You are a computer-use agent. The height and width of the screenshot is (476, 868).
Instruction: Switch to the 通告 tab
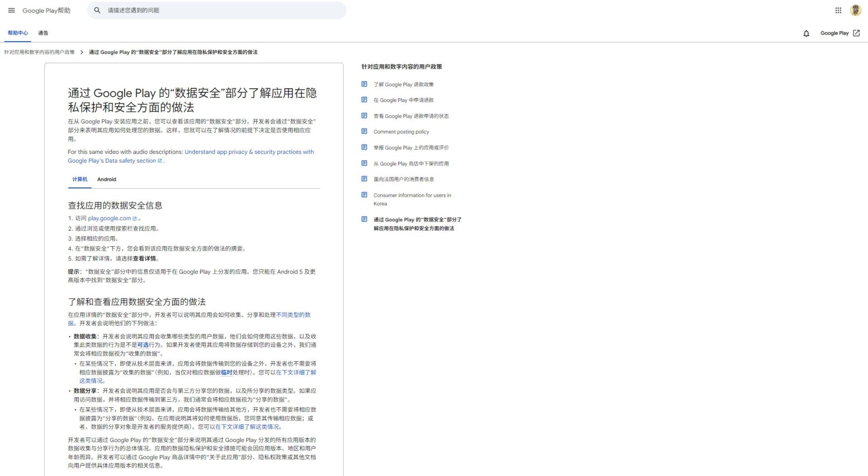[x=43, y=33]
